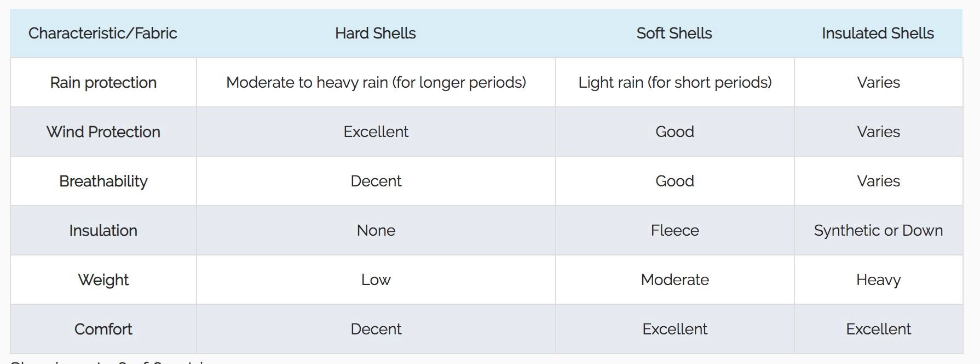The height and width of the screenshot is (364, 980).
Task: Click the Weight row label
Action: click(103, 280)
